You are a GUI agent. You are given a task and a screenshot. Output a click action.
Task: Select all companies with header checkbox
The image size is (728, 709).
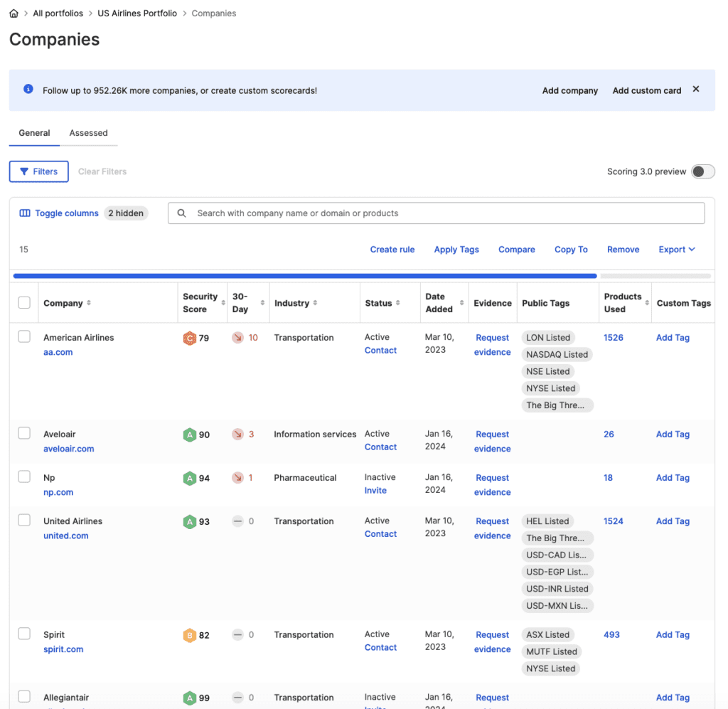(24, 303)
